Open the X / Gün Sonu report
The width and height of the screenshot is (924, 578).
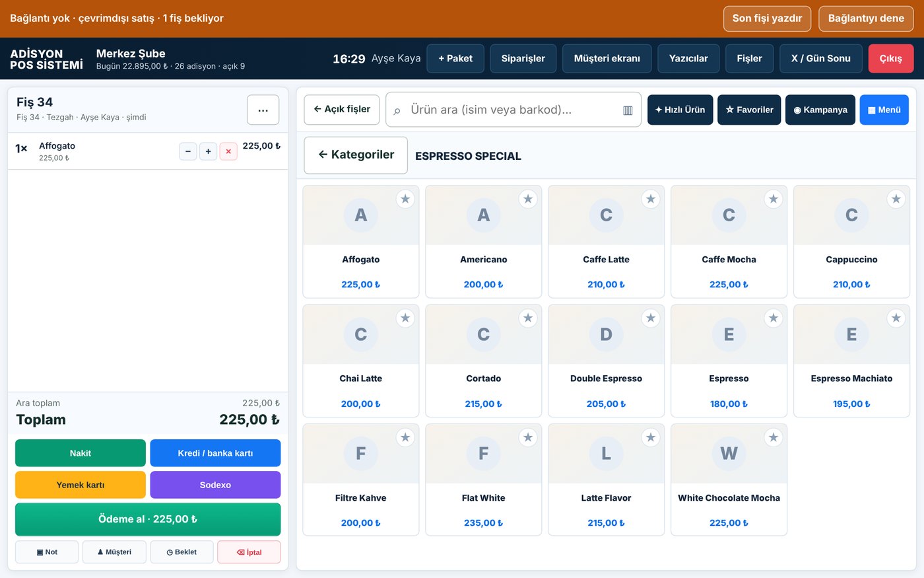click(x=821, y=58)
